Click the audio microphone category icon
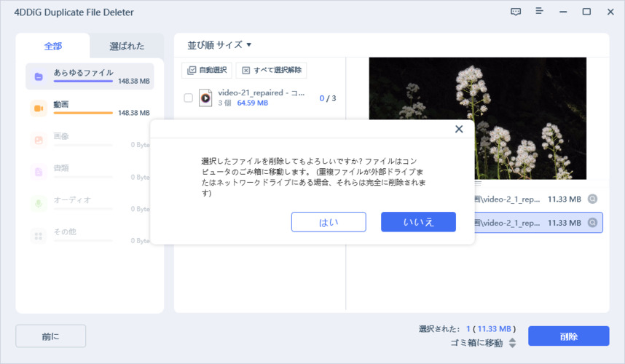The image size is (625, 364). [39, 204]
